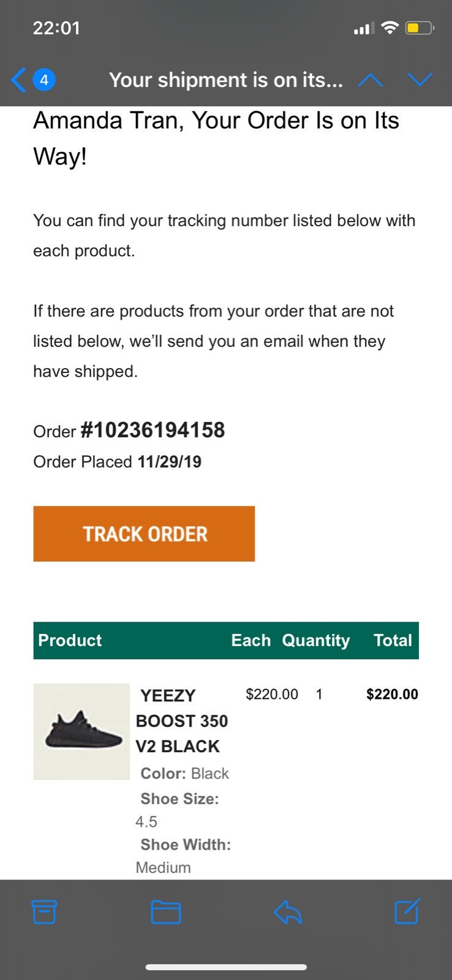The height and width of the screenshot is (980, 452).
Task: Click the orange TRACK ORDER button
Action: tap(144, 533)
